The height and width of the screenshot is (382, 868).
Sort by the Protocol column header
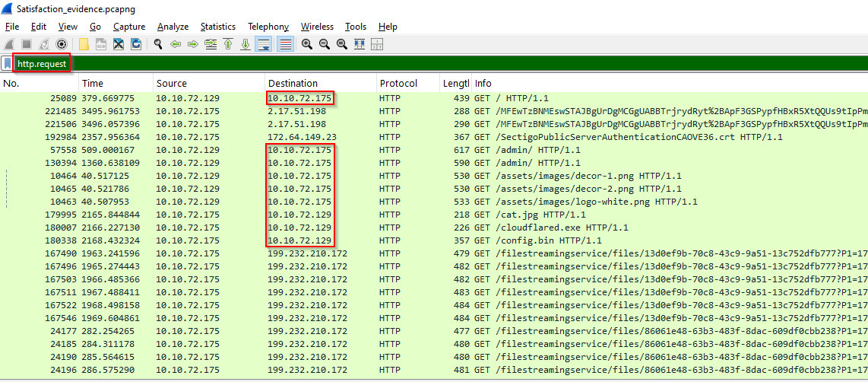(407, 83)
